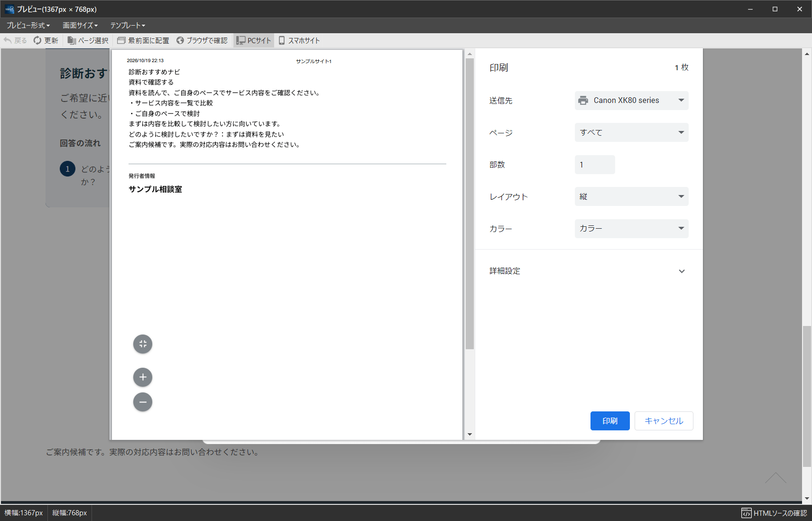The height and width of the screenshot is (521, 812).
Task: Click サンプルサイト1 header in preview
Action: (x=314, y=61)
